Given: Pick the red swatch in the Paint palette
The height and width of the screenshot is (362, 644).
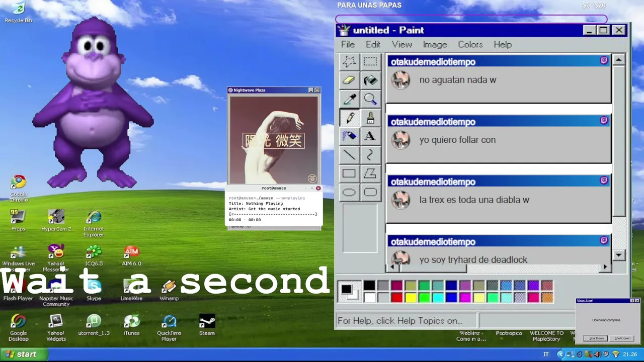Looking at the screenshot, I should (x=396, y=298).
